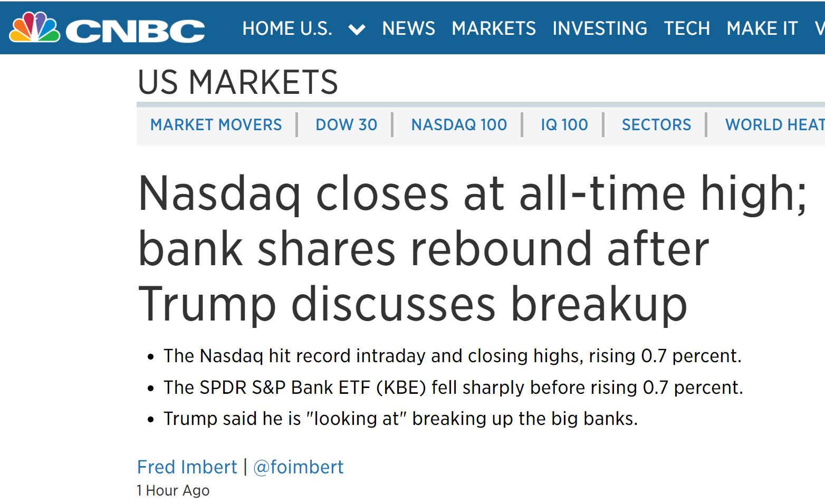Select MAKE IT in navigation bar
Screen dimensions: 825x504
coord(762,28)
